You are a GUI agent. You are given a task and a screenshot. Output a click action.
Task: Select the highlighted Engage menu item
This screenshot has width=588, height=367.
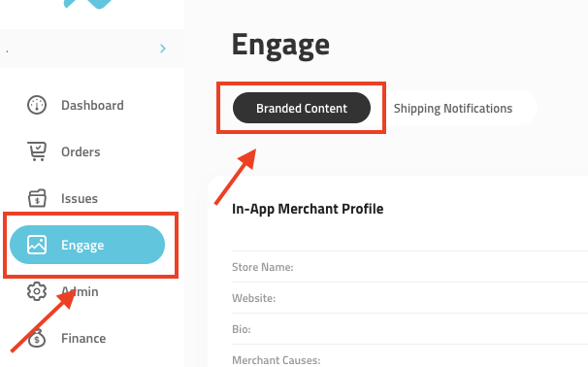point(87,245)
